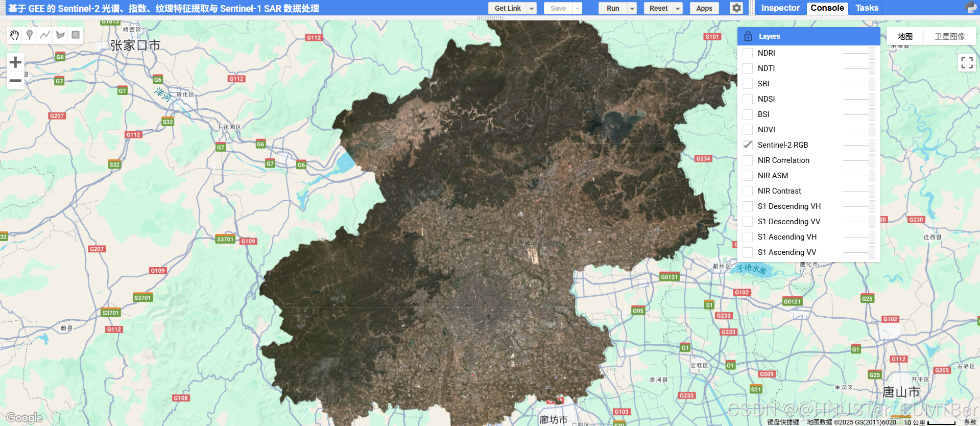The height and width of the screenshot is (426, 980).
Task: Select the 卫星图像 satellite map type
Action: point(949,36)
